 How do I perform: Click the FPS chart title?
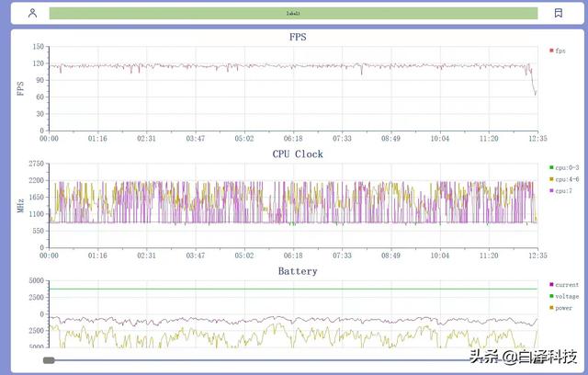(298, 37)
